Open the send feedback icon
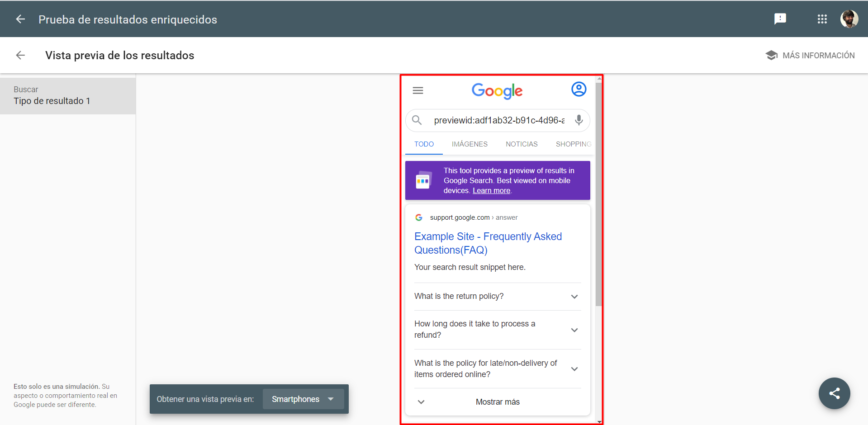 tap(780, 19)
